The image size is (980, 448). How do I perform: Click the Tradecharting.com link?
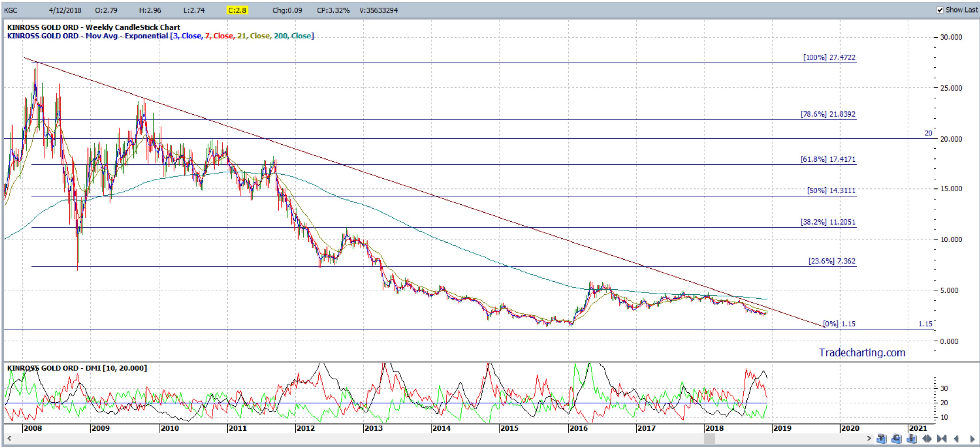point(862,352)
